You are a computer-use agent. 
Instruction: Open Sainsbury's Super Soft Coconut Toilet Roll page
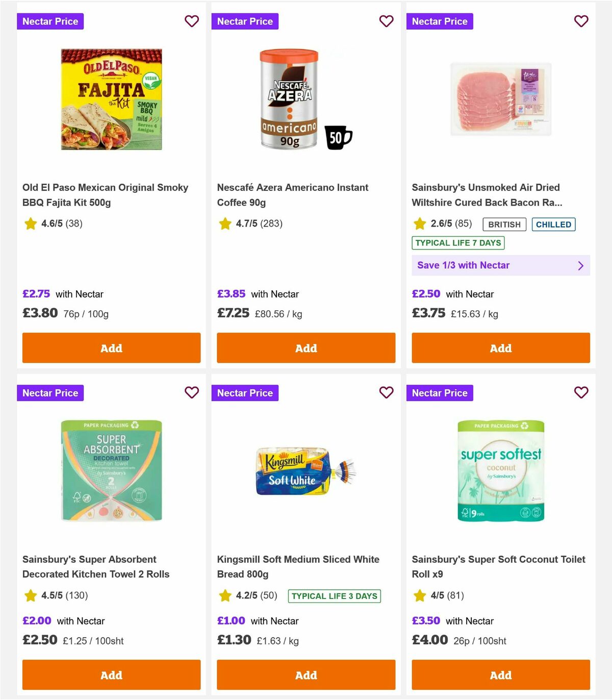pos(498,566)
